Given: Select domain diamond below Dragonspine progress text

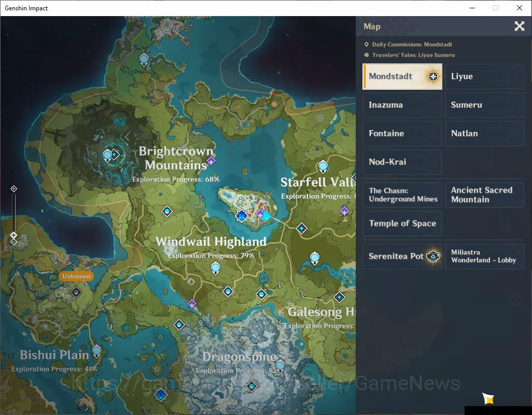Looking at the screenshot, I should [251, 386].
